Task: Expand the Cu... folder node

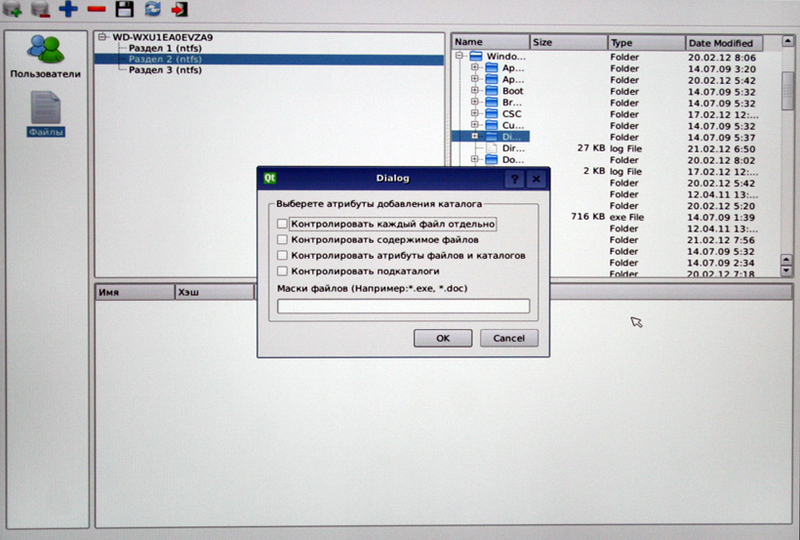Action: pos(474,125)
